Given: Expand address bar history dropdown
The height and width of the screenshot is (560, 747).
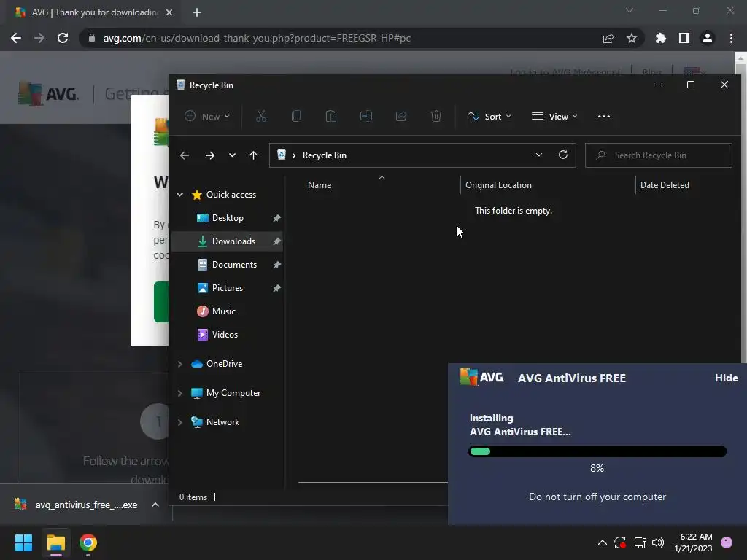Looking at the screenshot, I should (x=539, y=155).
